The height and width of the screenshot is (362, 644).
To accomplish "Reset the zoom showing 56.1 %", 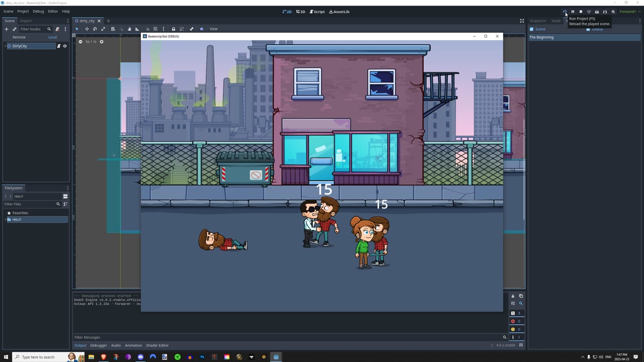I will pyautogui.click(x=91, y=42).
